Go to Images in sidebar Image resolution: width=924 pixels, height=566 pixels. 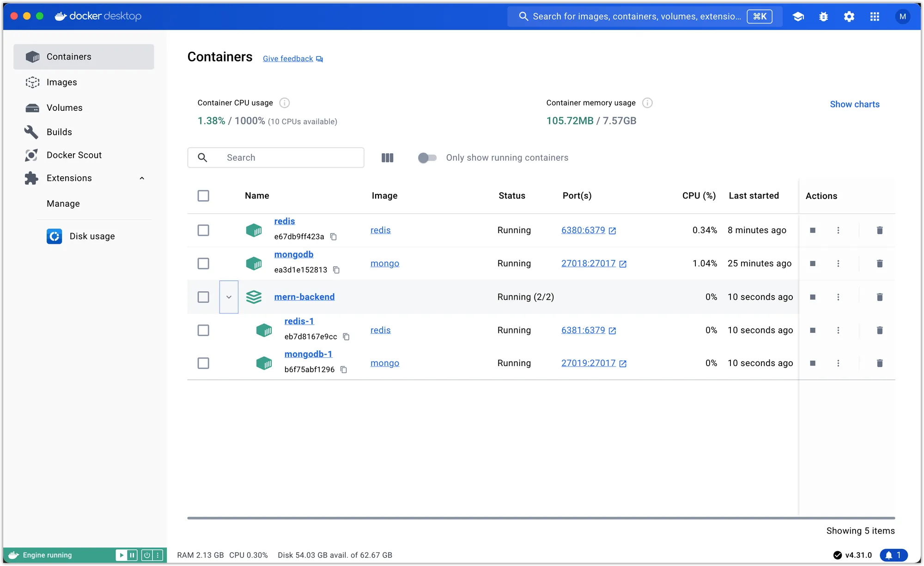point(84,82)
